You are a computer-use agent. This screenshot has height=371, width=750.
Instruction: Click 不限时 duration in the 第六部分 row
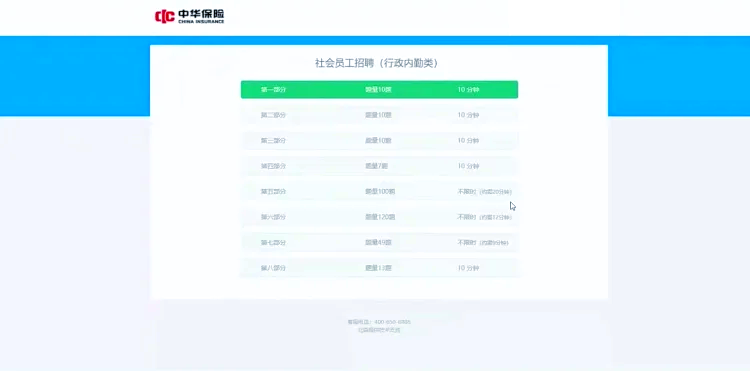[485, 217]
